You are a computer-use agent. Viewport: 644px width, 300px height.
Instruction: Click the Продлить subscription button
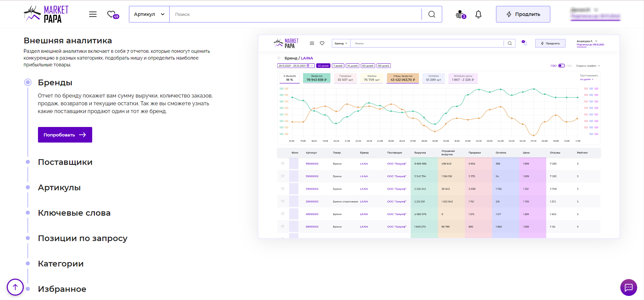523,14
